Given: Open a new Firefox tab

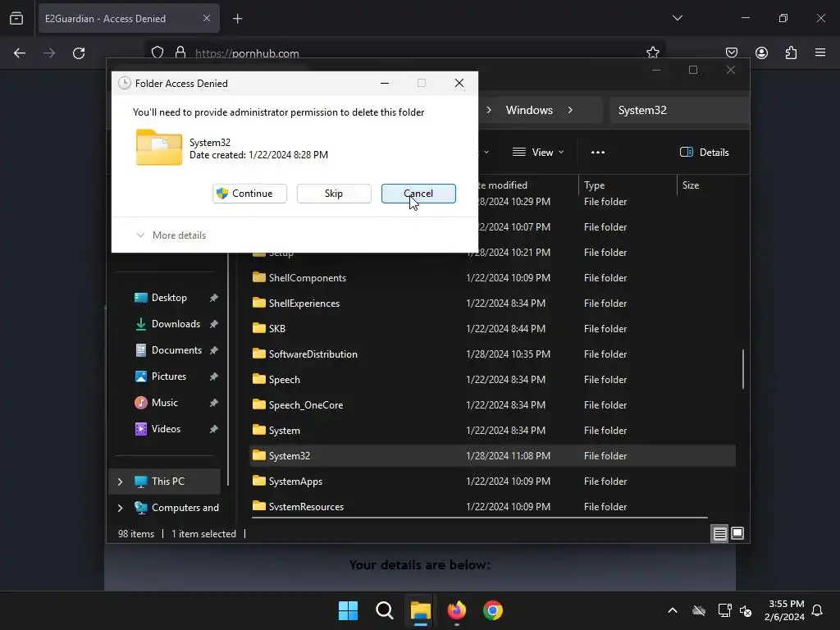Looking at the screenshot, I should 237,19.
